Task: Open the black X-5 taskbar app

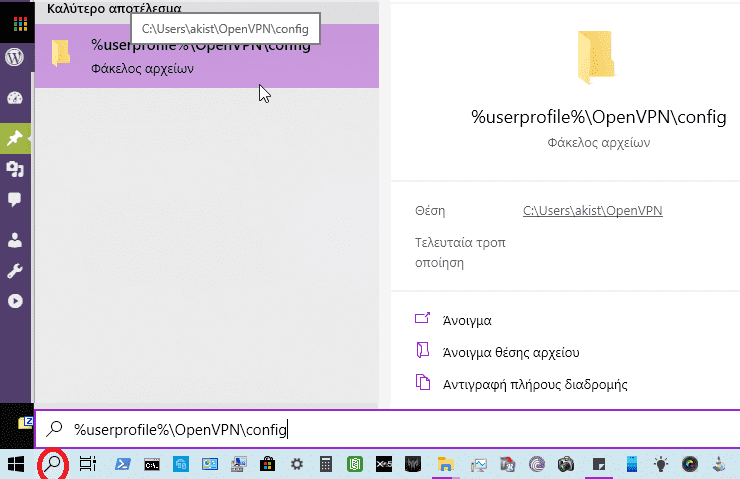Action: click(x=384, y=464)
